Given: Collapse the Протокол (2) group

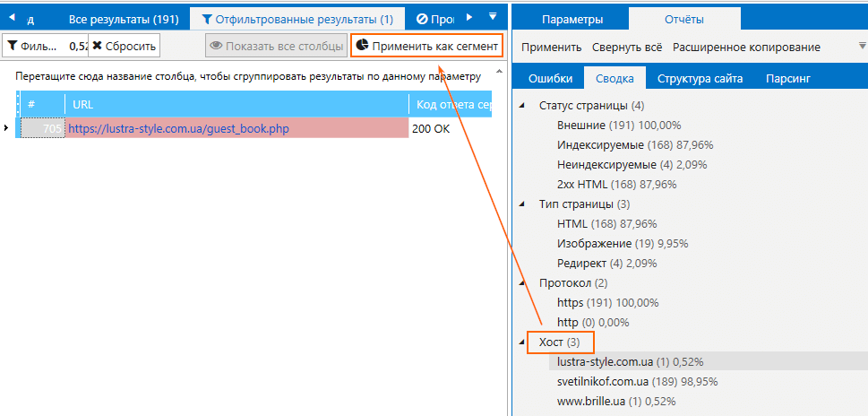Looking at the screenshot, I should (521, 283).
